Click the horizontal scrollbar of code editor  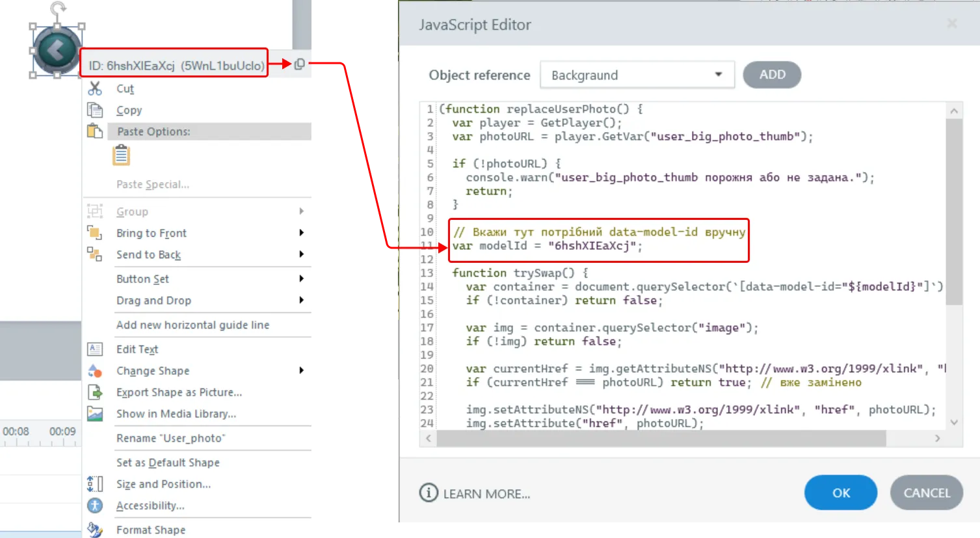click(x=661, y=438)
